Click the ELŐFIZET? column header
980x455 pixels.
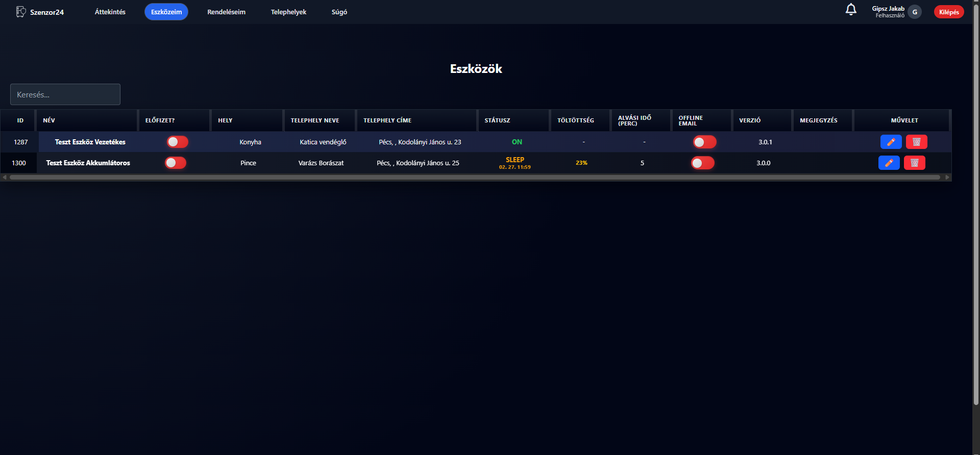(174, 120)
